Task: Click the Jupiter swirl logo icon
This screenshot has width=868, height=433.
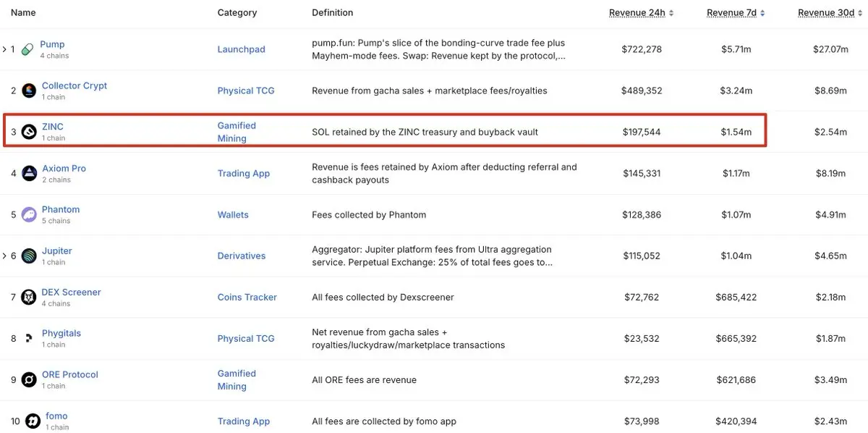Action: click(29, 256)
